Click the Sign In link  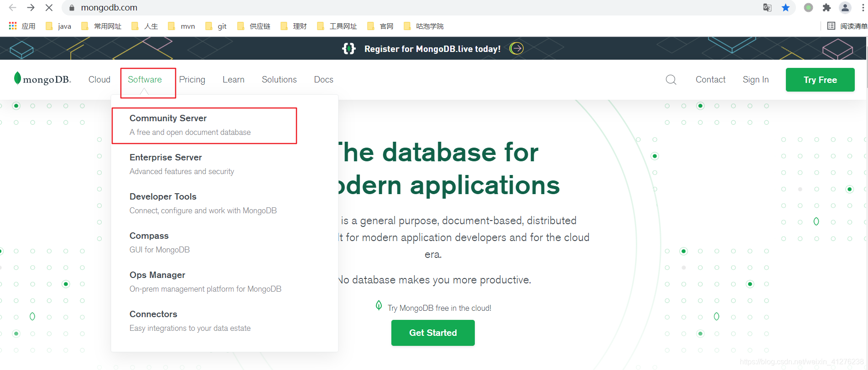pyautogui.click(x=755, y=79)
